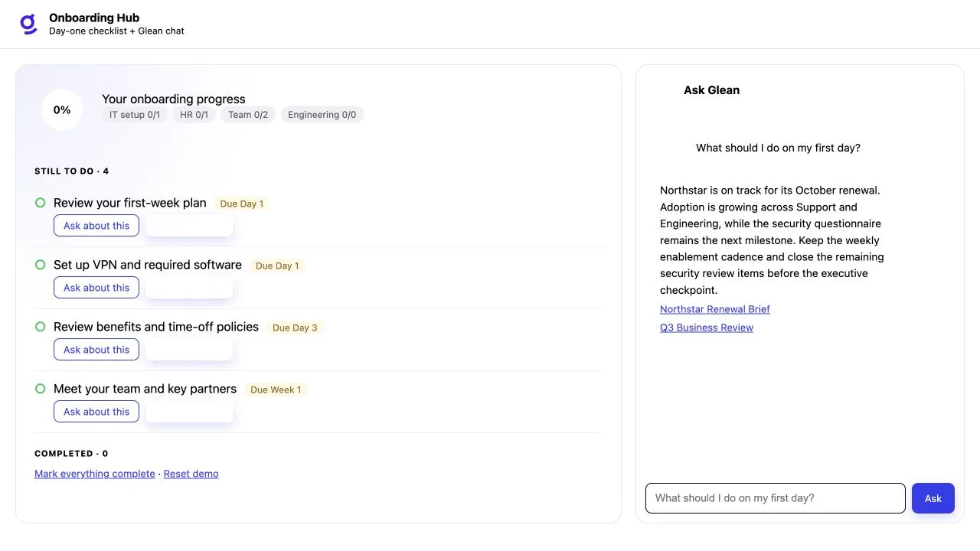Click the "Due Day 1" badge on the VPN row
This screenshot has height=551, width=980.
click(277, 266)
